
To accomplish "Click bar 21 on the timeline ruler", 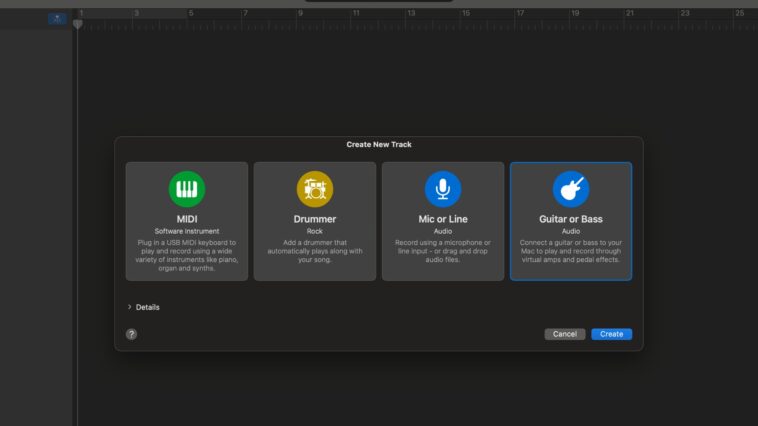I will [630, 13].
